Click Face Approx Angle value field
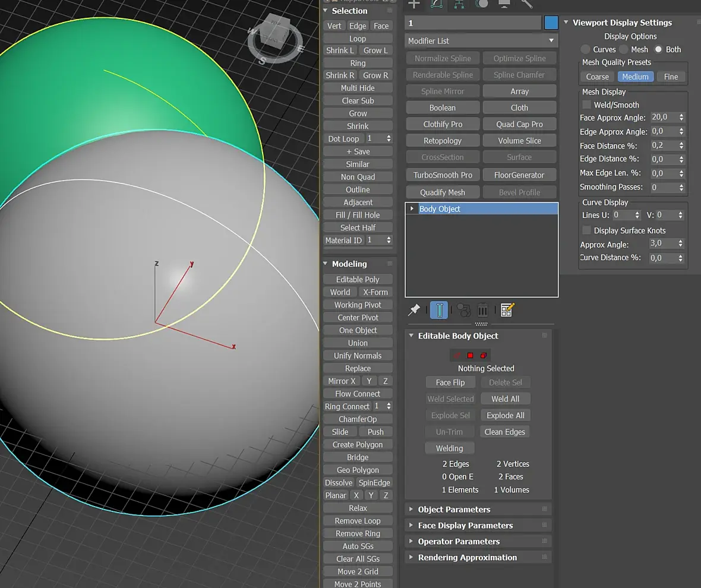Screen dimensions: 701x588 coord(663,117)
